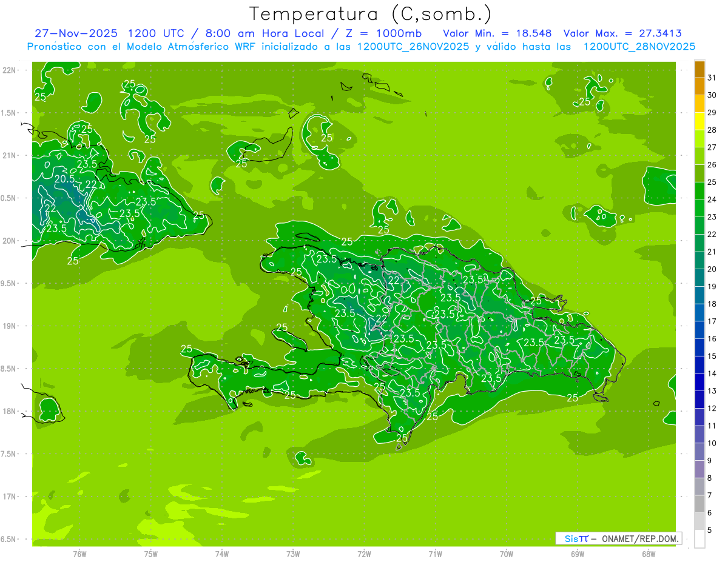Click the lime colorbar swatch between 27 and 28
728x562 pixels.
699,139
